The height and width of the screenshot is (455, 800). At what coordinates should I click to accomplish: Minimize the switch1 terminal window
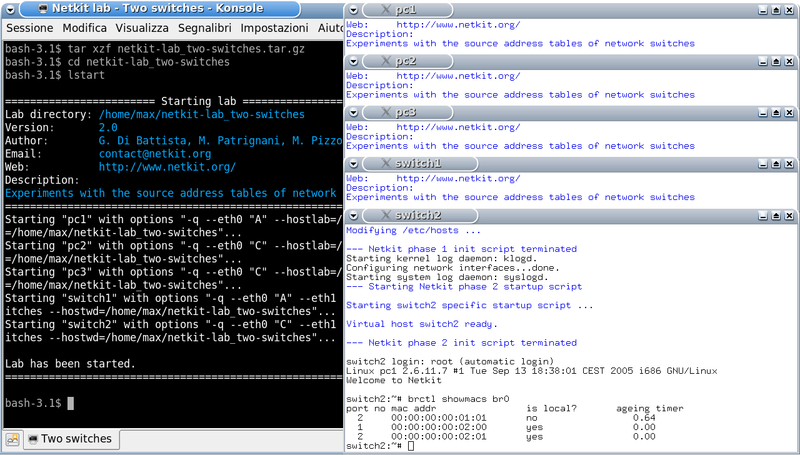coord(763,164)
